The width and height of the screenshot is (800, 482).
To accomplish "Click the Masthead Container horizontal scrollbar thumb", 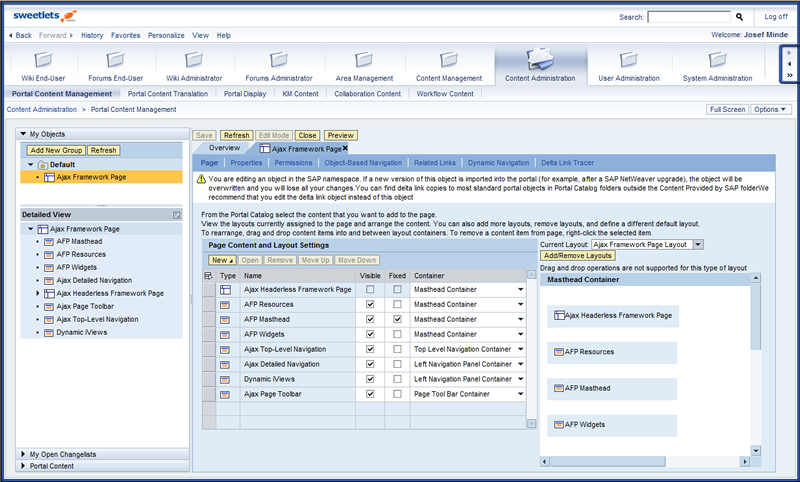I will click(607, 462).
